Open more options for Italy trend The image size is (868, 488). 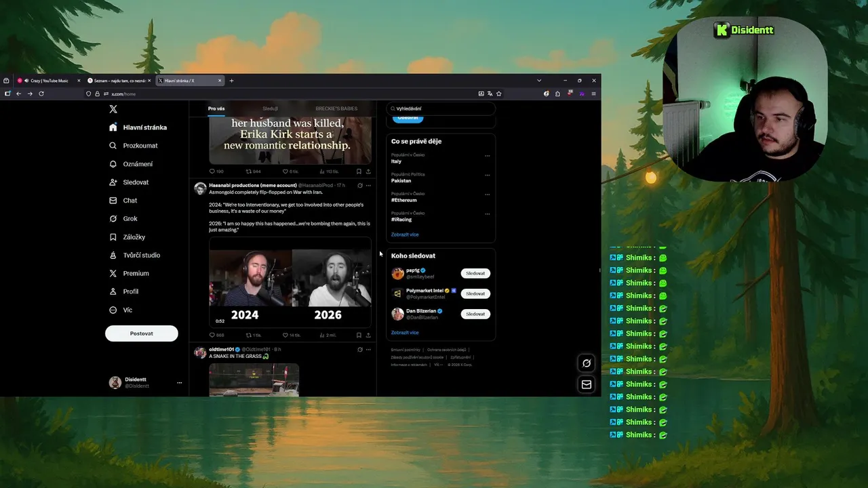(487, 156)
